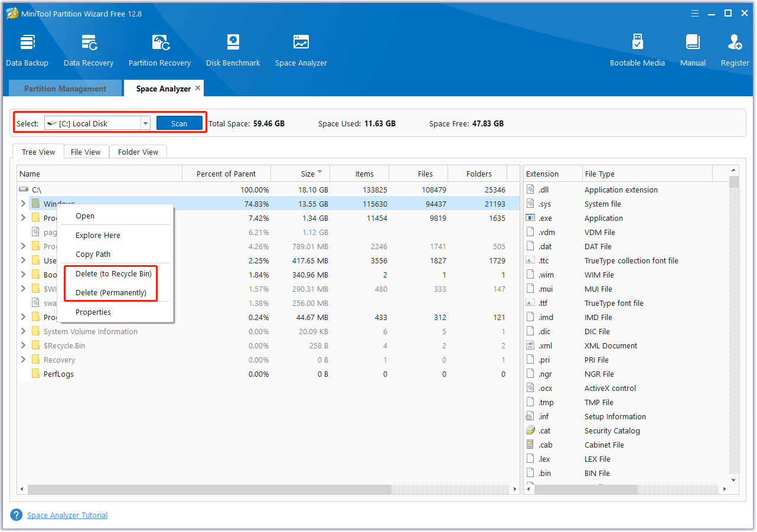Screen dimensions: 757x532
Task: Click the PerfLogs folder icon
Action: coord(35,374)
